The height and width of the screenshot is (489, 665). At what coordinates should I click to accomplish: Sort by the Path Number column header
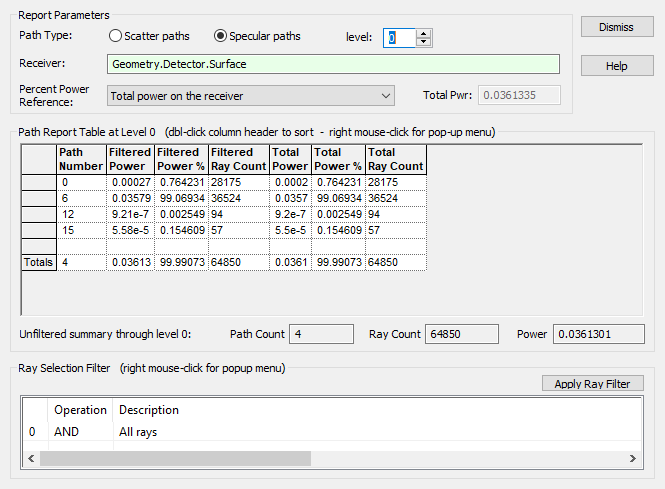pos(80,159)
